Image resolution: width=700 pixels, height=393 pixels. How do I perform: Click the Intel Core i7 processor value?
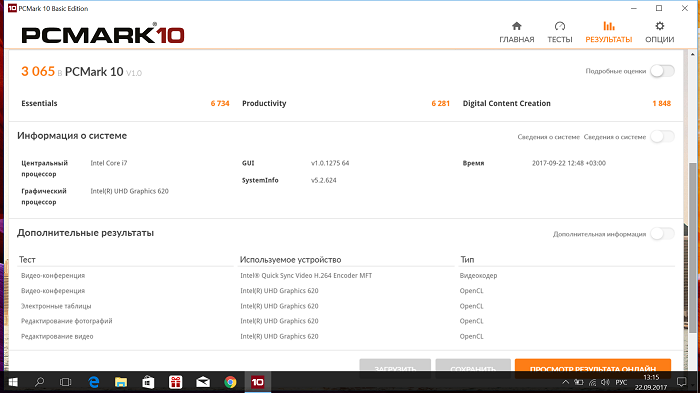coord(108,163)
